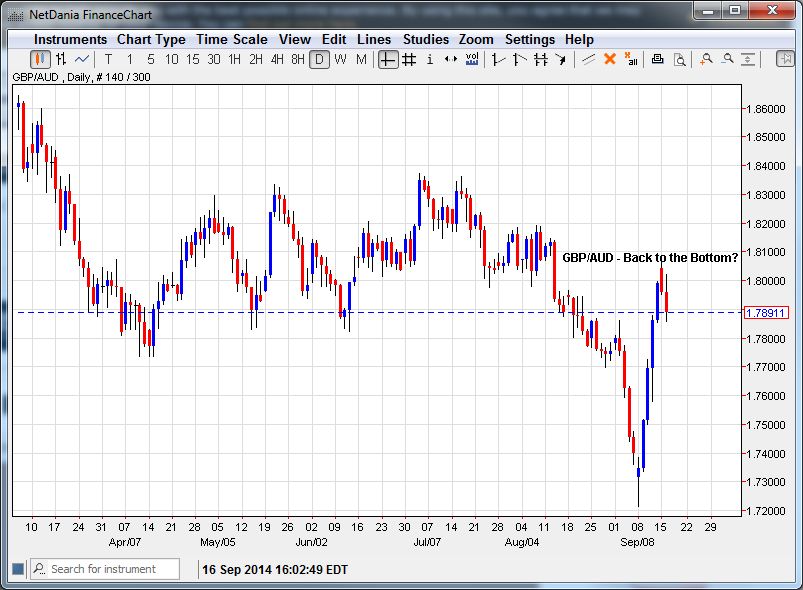803x590 pixels.
Task: Select the 8H time scale
Action: [x=298, y=60]
